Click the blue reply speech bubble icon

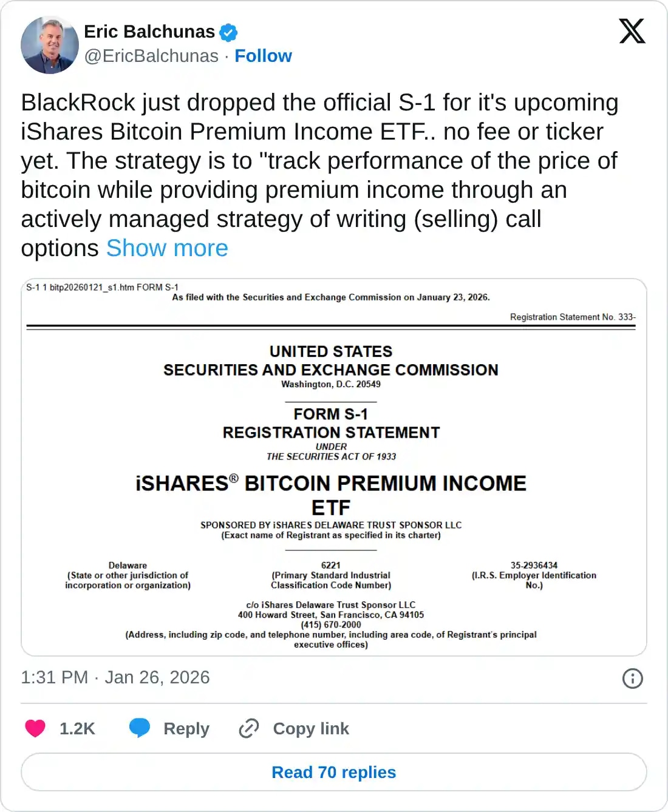tap(140, 728)
